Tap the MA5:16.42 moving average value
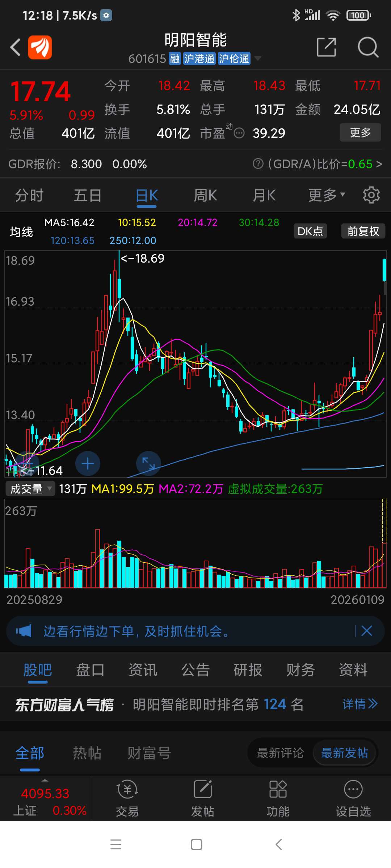 (x=69, y=222)
